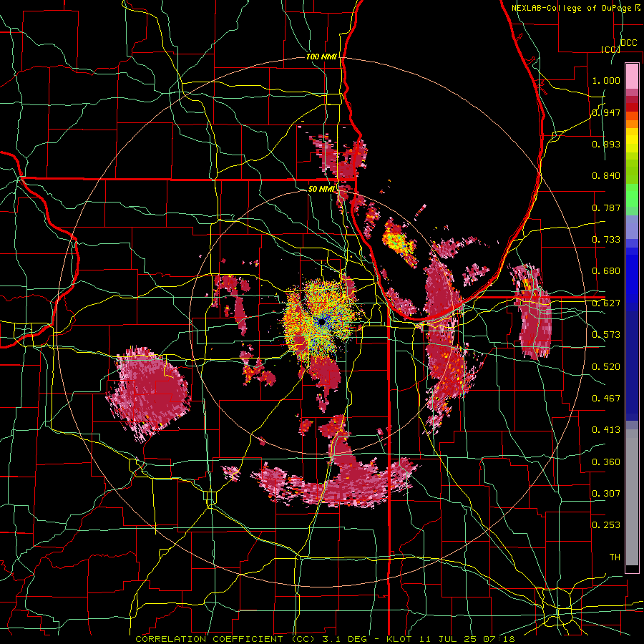Image resolution: width=644 pixels, height=644 pixels.
Task: Click the yellow-green echo over the lake
Action: (399, 243)
